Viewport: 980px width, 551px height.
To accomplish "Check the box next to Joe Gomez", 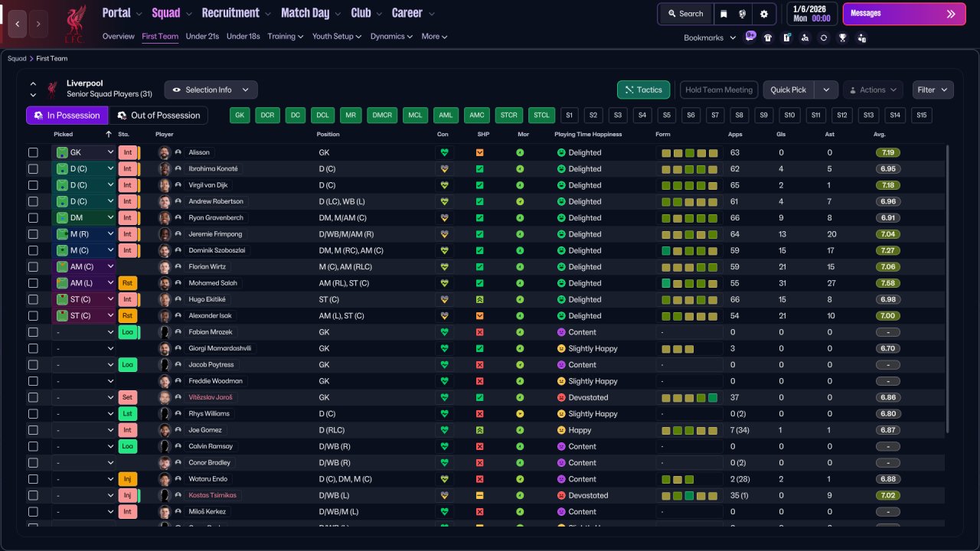I will (33, 430).
